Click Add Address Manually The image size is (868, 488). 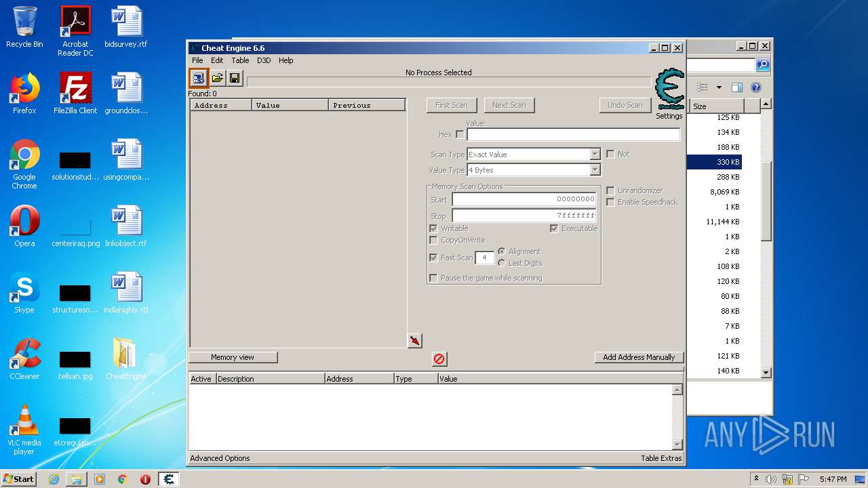(x=639, y=357)
